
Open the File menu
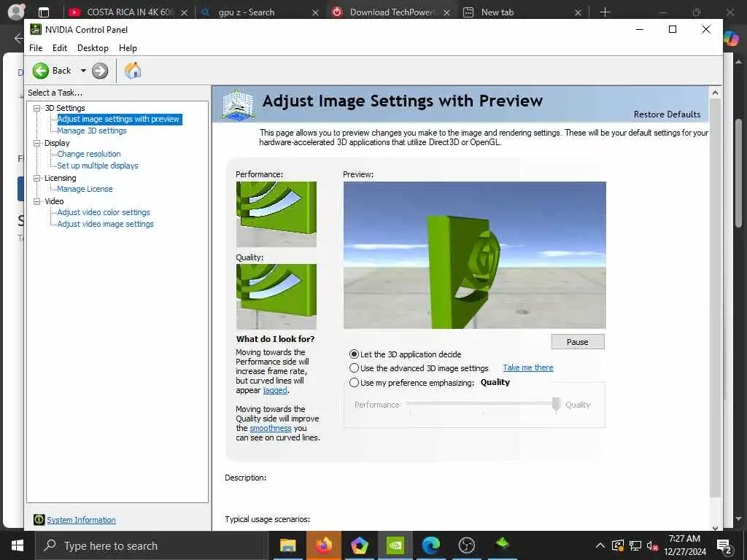point(36,48)
